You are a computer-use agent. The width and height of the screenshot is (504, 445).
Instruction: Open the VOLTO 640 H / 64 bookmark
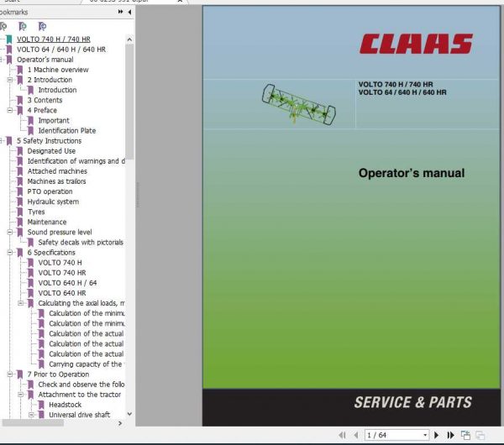pyautogui.click(x=67, y=283)
